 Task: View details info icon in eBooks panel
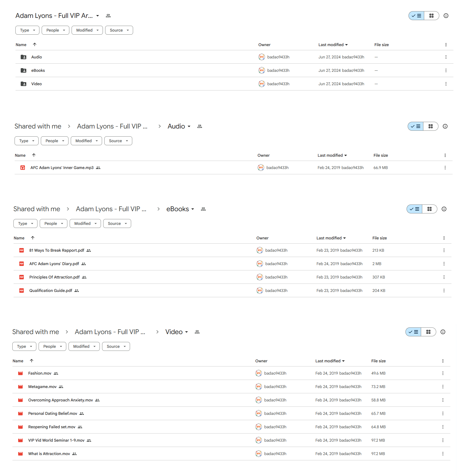444,209
